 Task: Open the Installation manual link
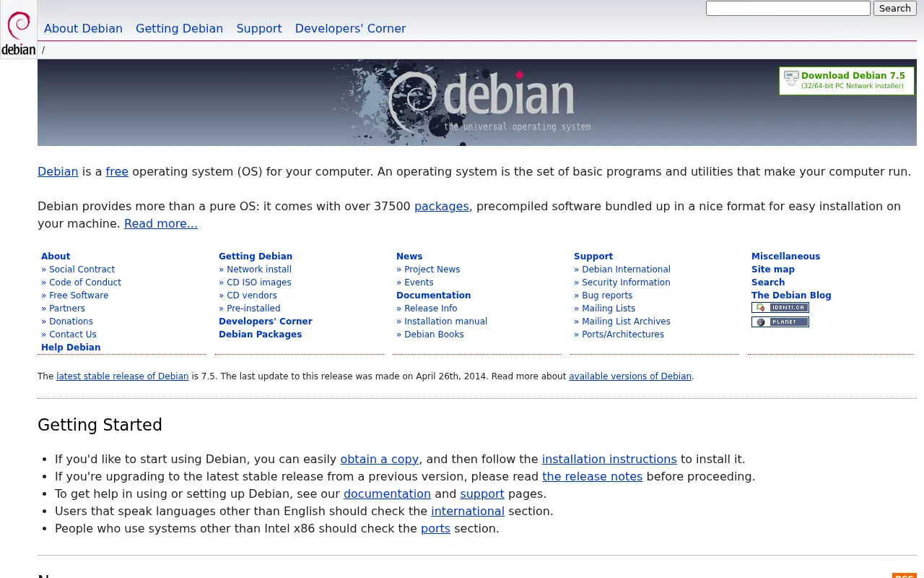[445, 322]
